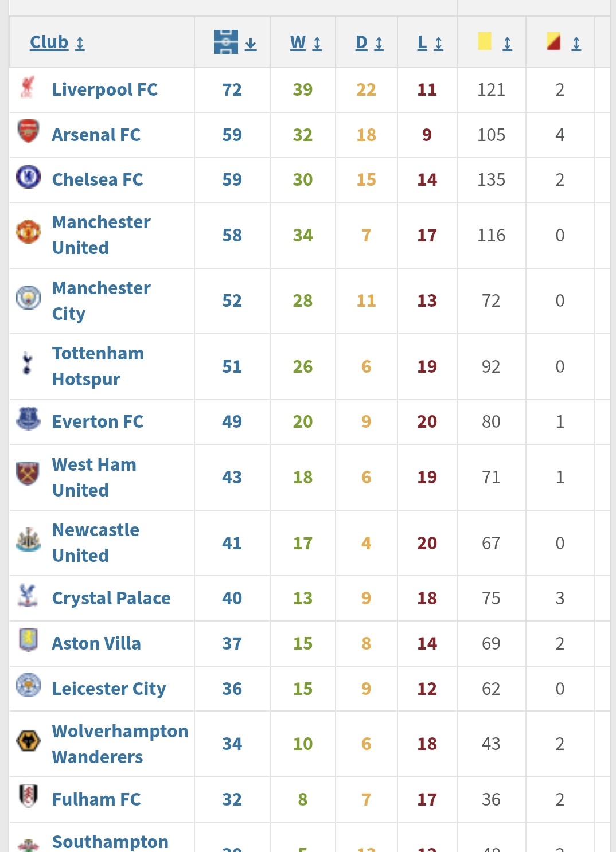Click the Arsenal FC crest icon
Screen dimensions: 616x852
(28, 131)
